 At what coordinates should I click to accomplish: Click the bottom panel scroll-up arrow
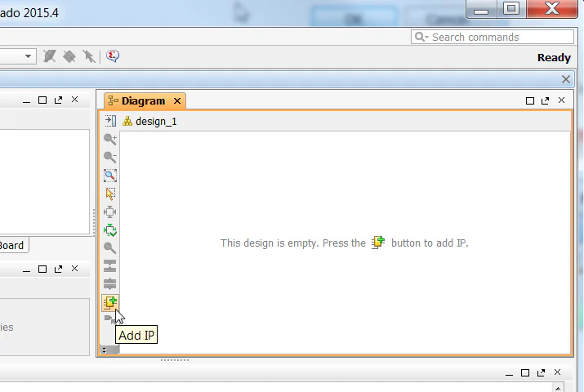click(558, 388)
